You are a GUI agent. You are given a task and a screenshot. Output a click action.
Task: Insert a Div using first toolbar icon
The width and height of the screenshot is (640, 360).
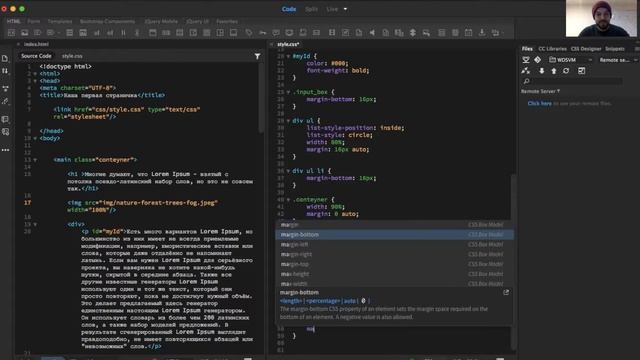11,33
